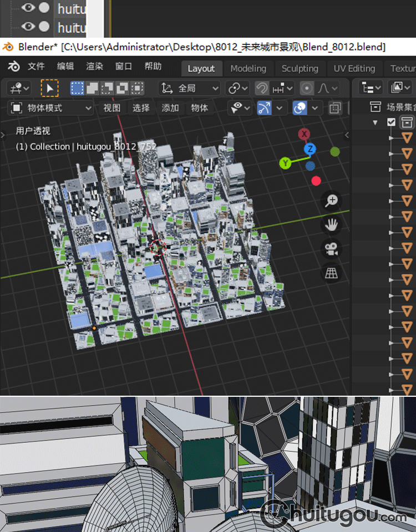Click the X-ray toggle icon in header
The height and width of the screenshot is (532, 416).
pos(334,108)
